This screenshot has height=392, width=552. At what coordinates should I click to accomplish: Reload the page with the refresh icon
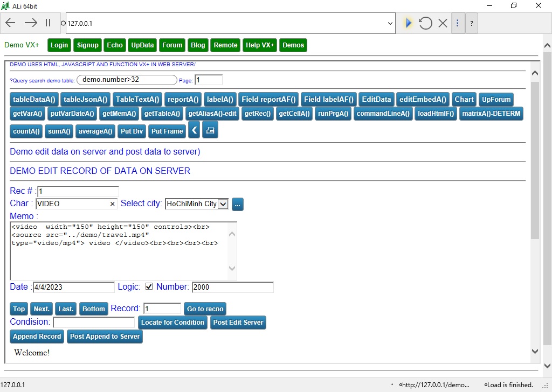pos(425,23)
